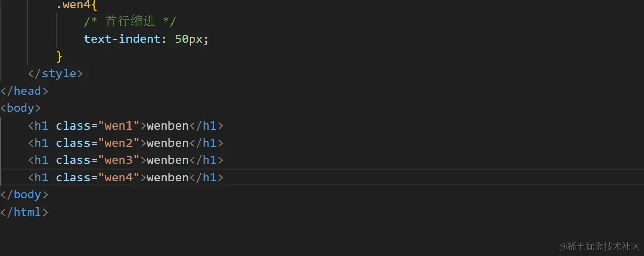This screenshot has width=644, height=256.
Task: Click the class attribute name on the wen2 line
Action: pyautogui.click(x=73, y=143)
